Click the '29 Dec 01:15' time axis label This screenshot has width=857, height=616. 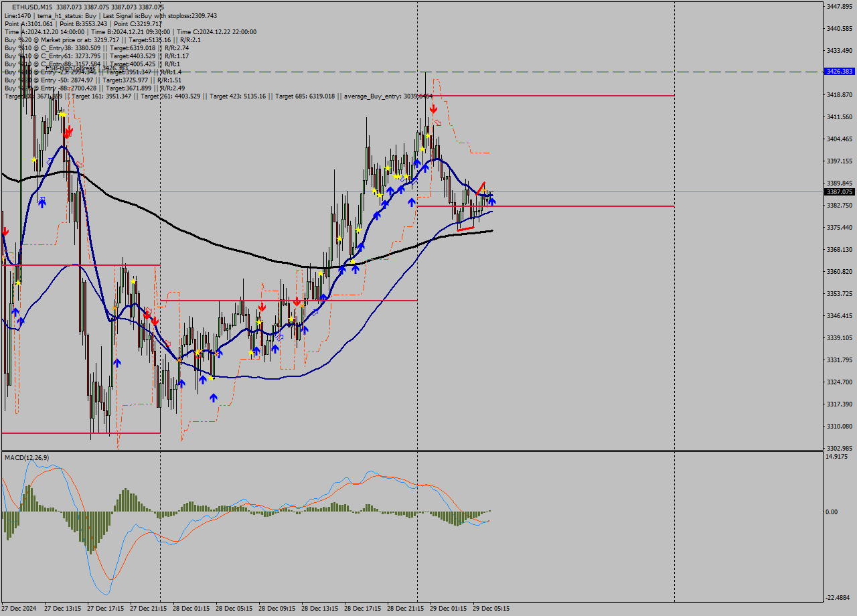pos(449,609)
